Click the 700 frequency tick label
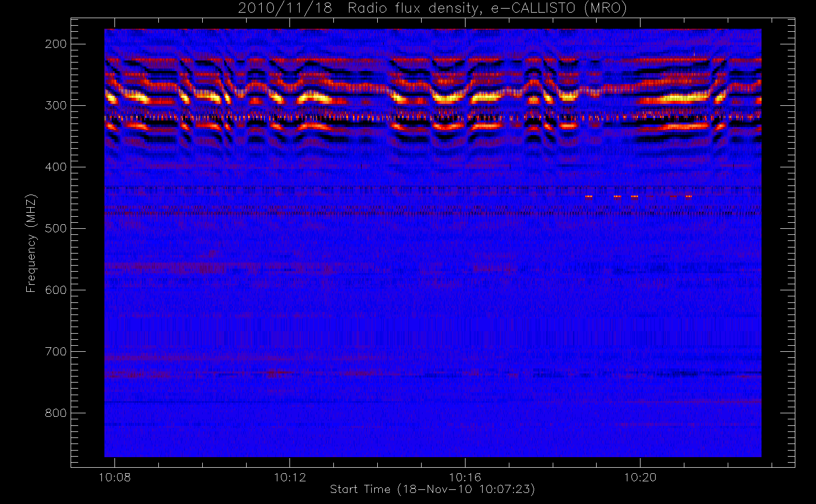The width and height of the screenshot is (816, 504). tap(56, 351)
